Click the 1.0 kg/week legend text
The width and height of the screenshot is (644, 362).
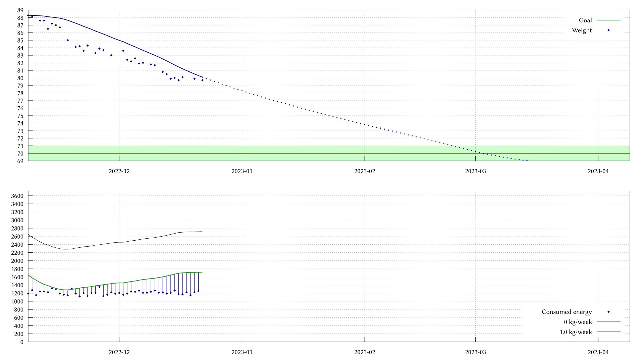pos(576,332)
